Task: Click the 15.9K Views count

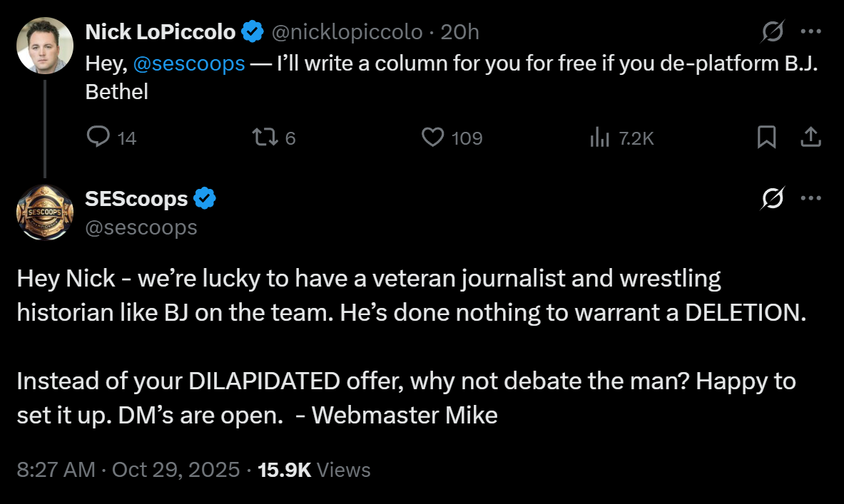Action: pyautogui.click(x=315, y=470)
